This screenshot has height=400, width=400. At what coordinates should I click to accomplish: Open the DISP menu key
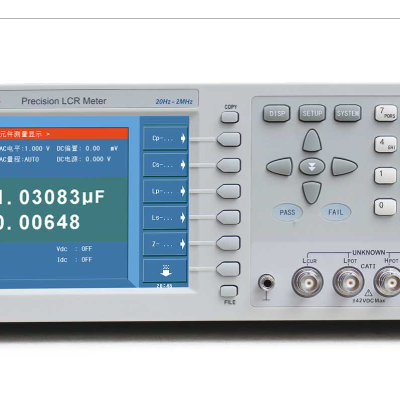point(276,113)
